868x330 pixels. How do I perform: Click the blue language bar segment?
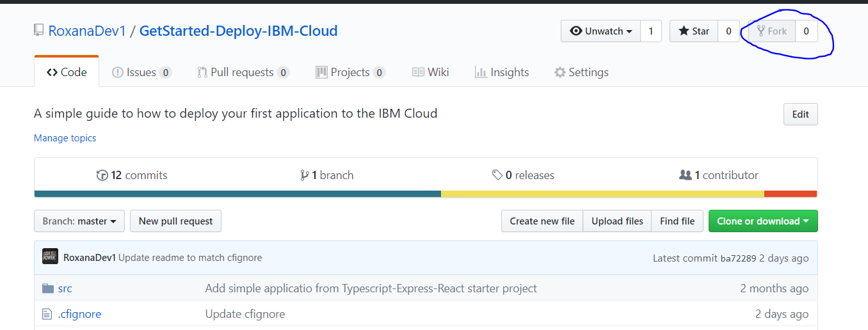237,194
